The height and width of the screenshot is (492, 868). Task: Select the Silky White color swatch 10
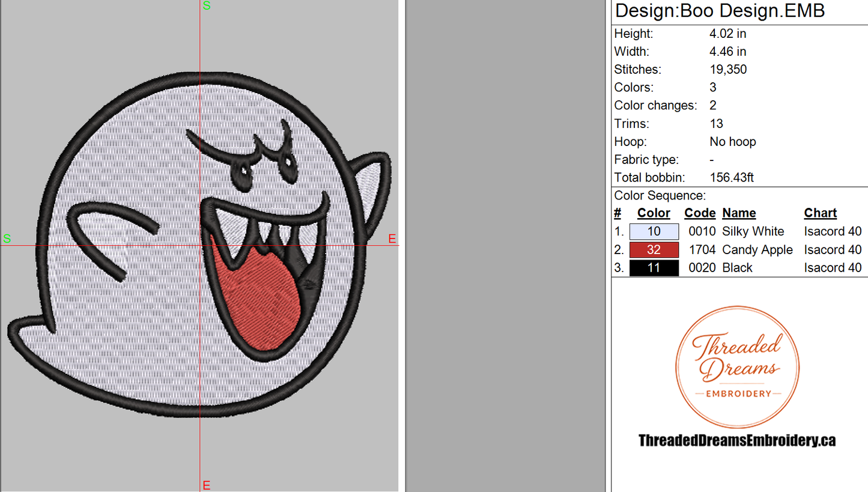point(654,231)
